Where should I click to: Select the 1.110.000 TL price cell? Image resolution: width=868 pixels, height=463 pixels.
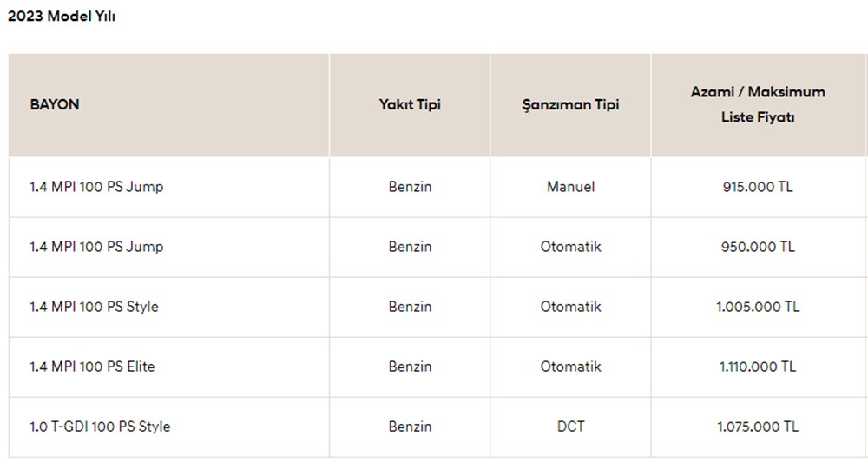[x=758, y=367]
